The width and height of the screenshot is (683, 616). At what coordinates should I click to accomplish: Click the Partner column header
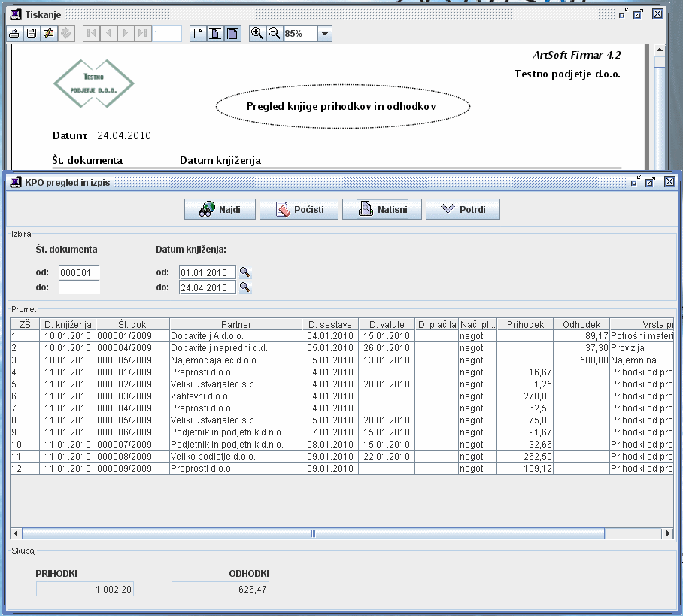pos(235,324)
